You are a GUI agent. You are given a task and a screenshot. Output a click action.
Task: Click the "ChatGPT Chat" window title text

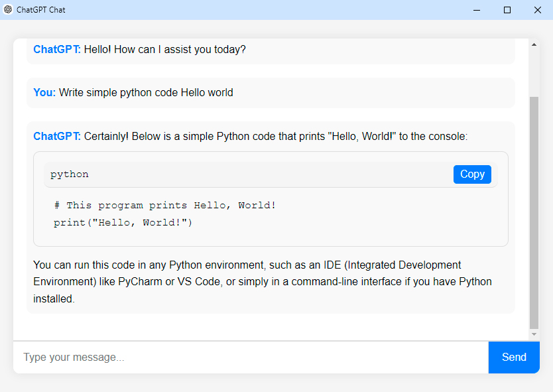click(x=41, y=10)
